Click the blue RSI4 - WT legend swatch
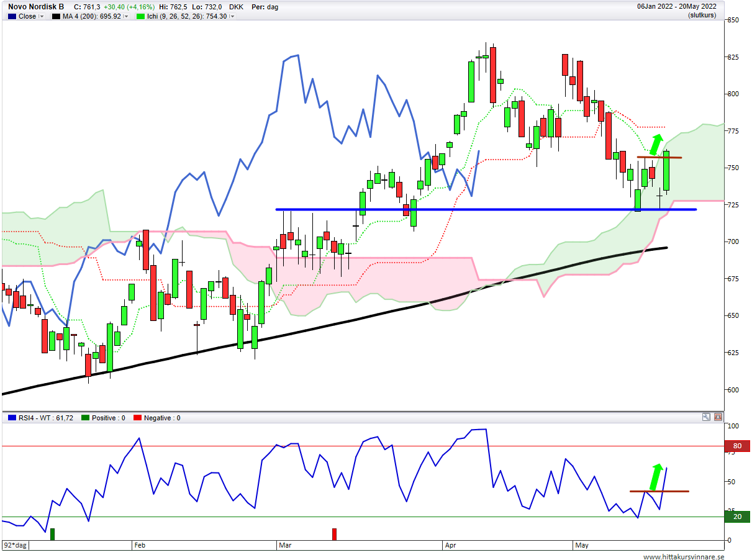 (12, 418)
